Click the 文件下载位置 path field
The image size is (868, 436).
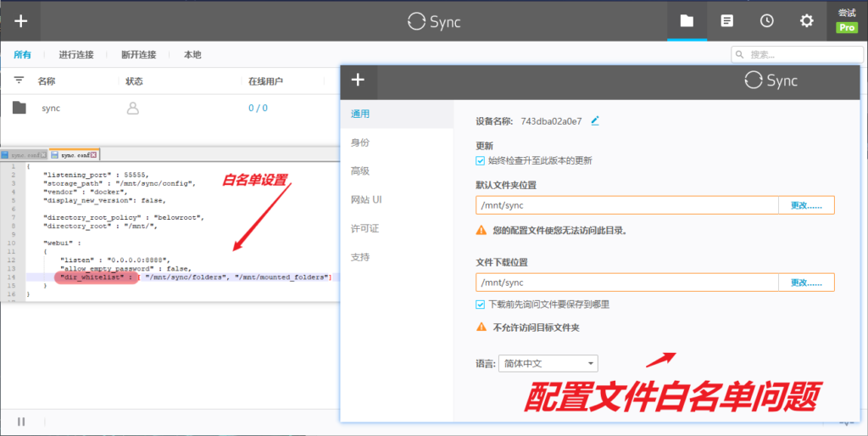(x=627, y=282)
